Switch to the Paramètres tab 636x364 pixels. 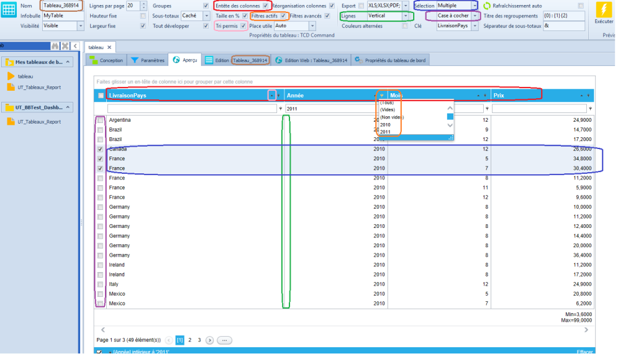(148, 60)
